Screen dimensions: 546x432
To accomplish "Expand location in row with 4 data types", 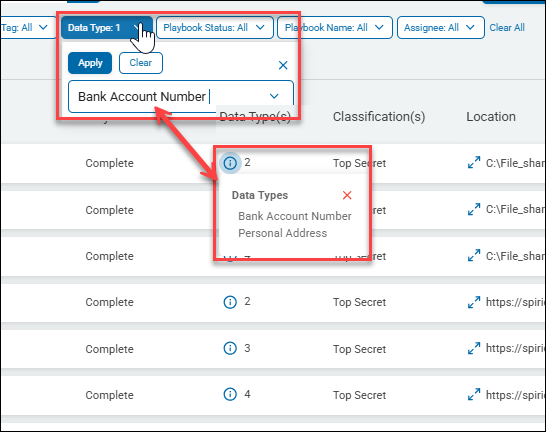I will click(474, 394).
